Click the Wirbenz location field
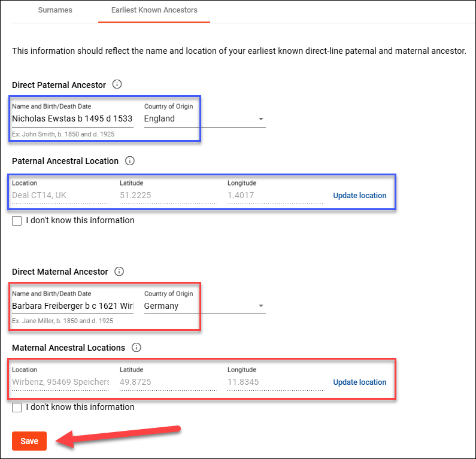This screenshot has width=476, height=459. point(60,382)
